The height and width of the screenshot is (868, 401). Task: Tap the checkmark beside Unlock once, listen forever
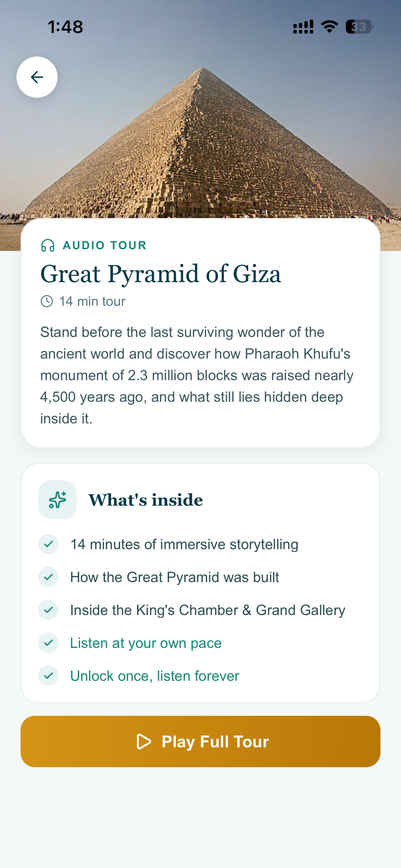48,676
